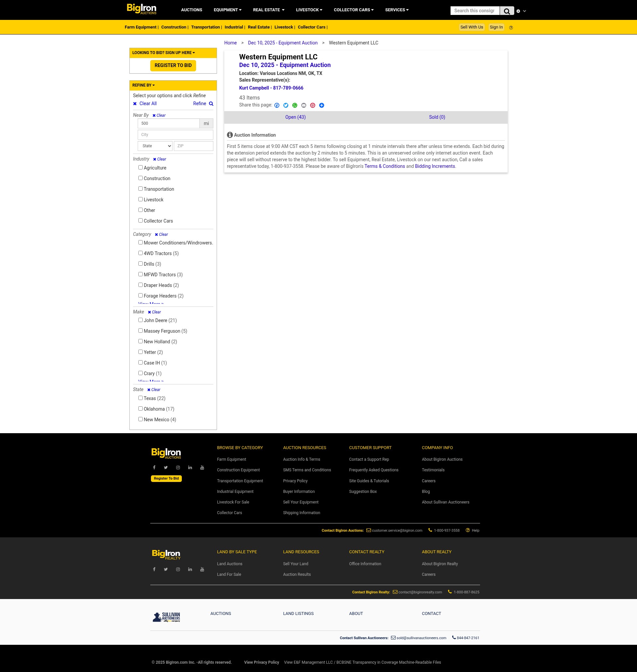Open BigIron Auctions footer Instagram icon

point(178,468)
